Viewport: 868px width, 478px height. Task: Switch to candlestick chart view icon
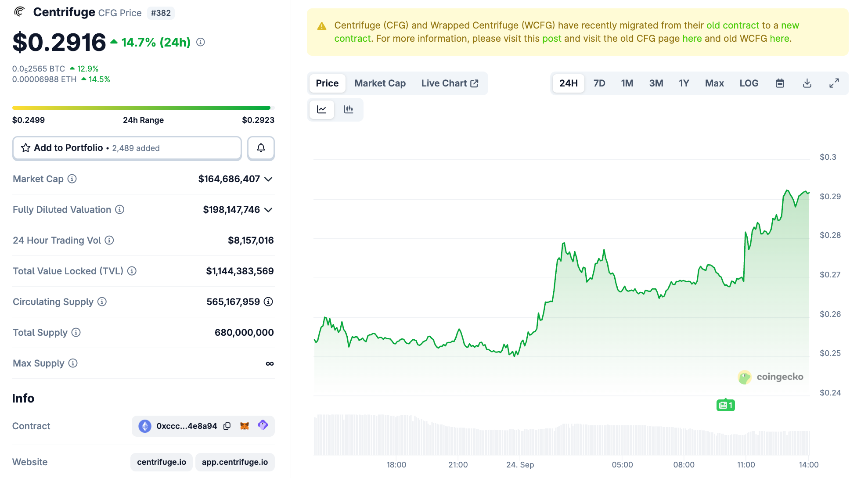(349, 109)
